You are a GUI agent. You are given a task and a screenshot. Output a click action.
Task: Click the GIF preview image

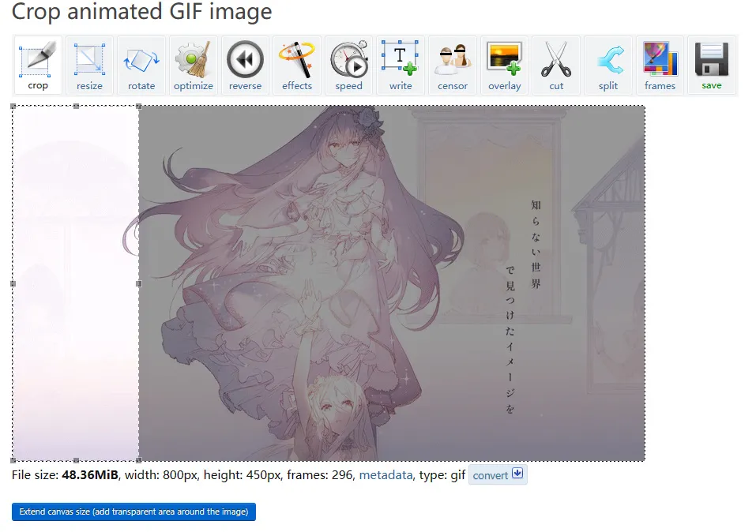[x=329, y=283]
